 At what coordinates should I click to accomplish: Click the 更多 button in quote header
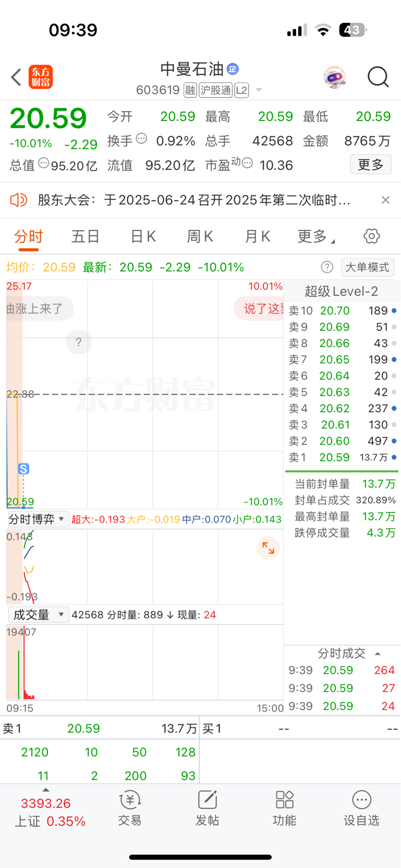371,165
